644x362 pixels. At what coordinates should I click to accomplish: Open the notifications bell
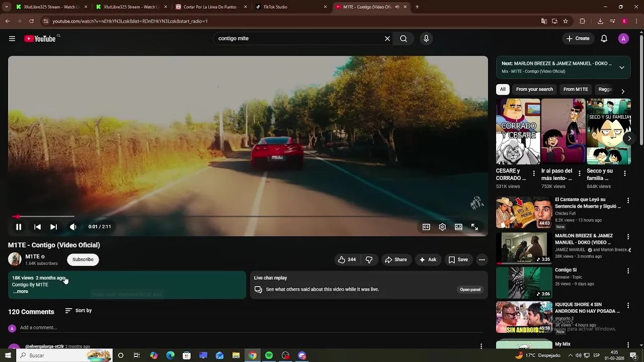[x=604, y=39]
